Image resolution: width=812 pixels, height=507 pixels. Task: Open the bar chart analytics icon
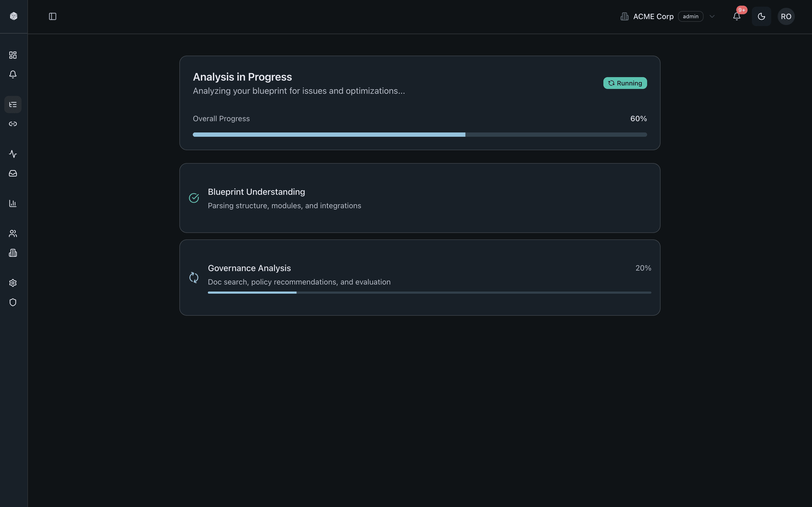(x=13, y=203)
